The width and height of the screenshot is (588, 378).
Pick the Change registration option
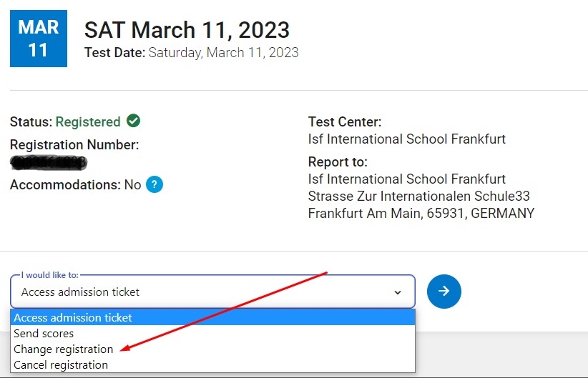click(64, 349)
